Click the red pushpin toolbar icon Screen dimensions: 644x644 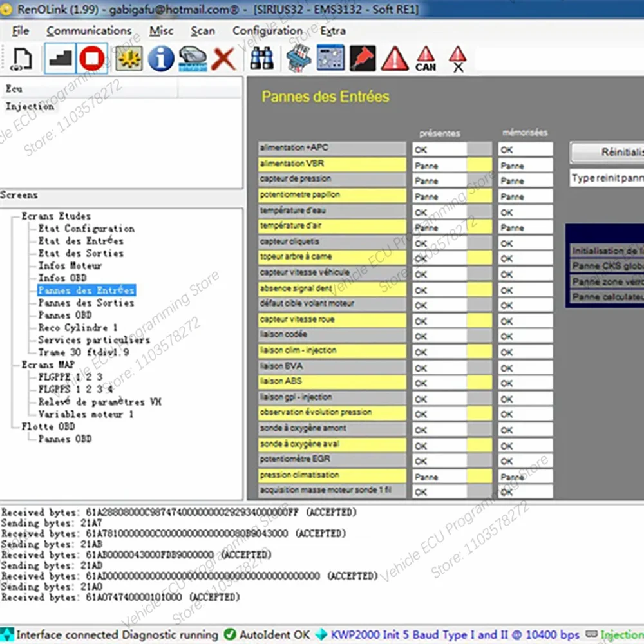[x=362, y=59]
